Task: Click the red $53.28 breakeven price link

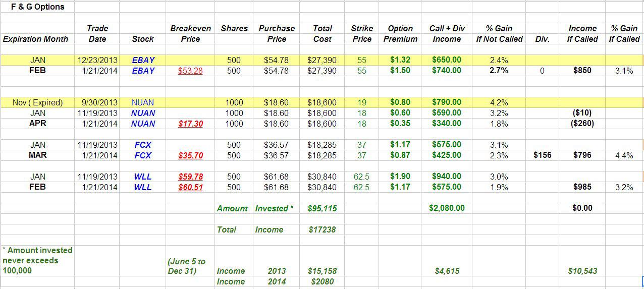Action: [x=190, y=71]
